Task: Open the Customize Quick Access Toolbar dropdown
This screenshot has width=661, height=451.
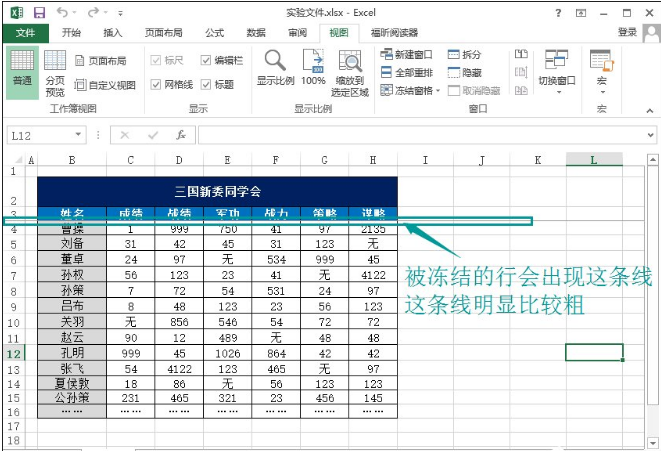Action: point(121,13)
